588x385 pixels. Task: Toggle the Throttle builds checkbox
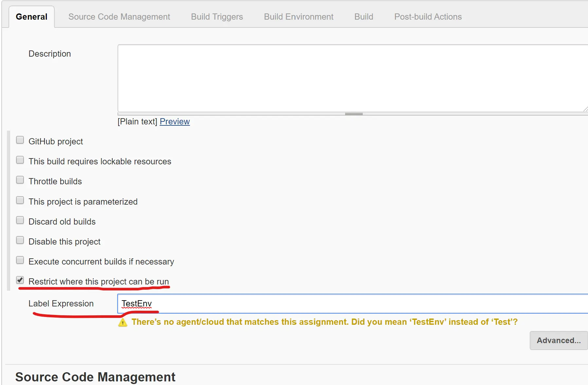pos(20,180)
